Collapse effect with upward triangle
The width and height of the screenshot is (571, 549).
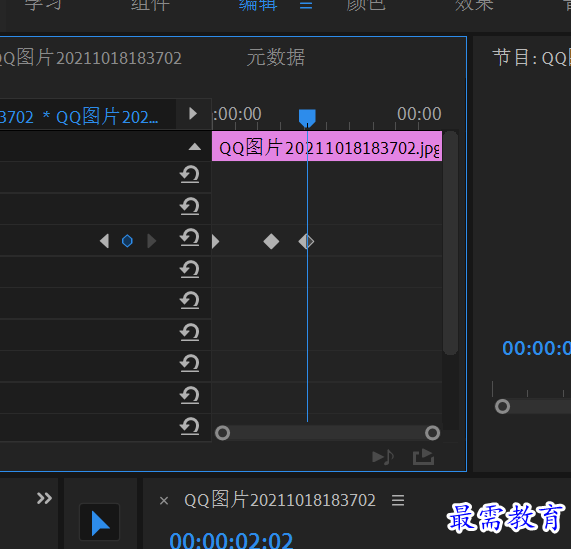click(195, 147)
